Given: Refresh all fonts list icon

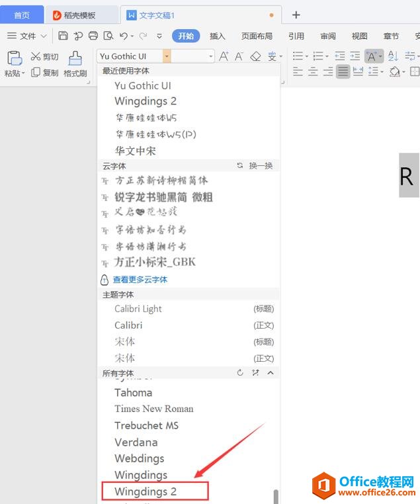Looking at the screenshot, I should pyautogui.click(x=240, y=372).
